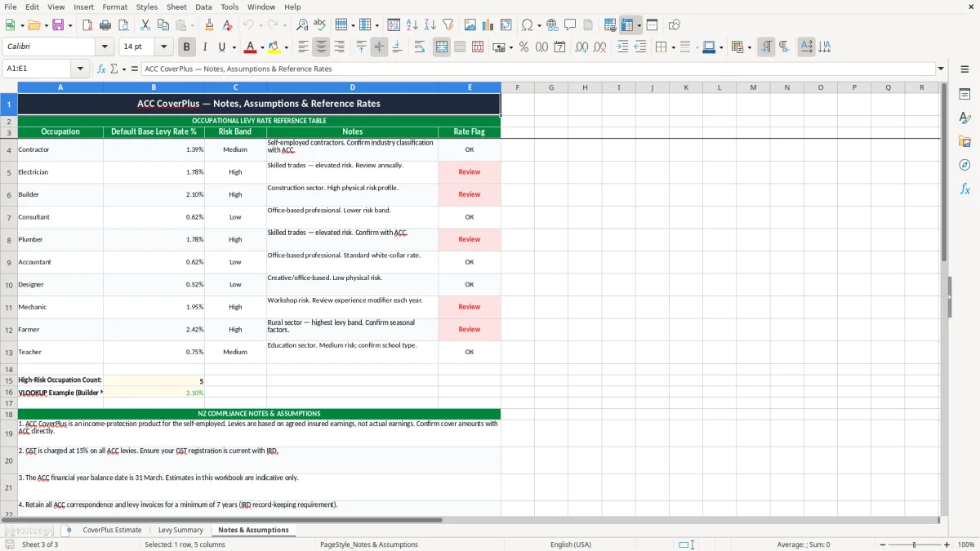Click the Export as PDF icon

(x=87, y=25)
